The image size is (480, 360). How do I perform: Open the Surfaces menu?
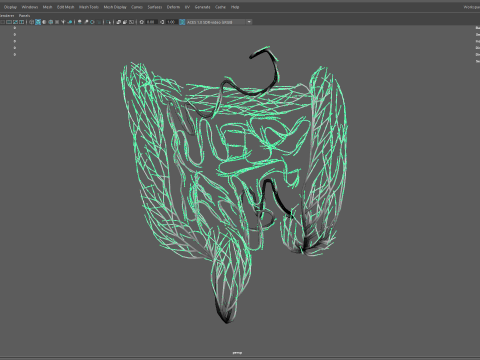click(155, 7)
